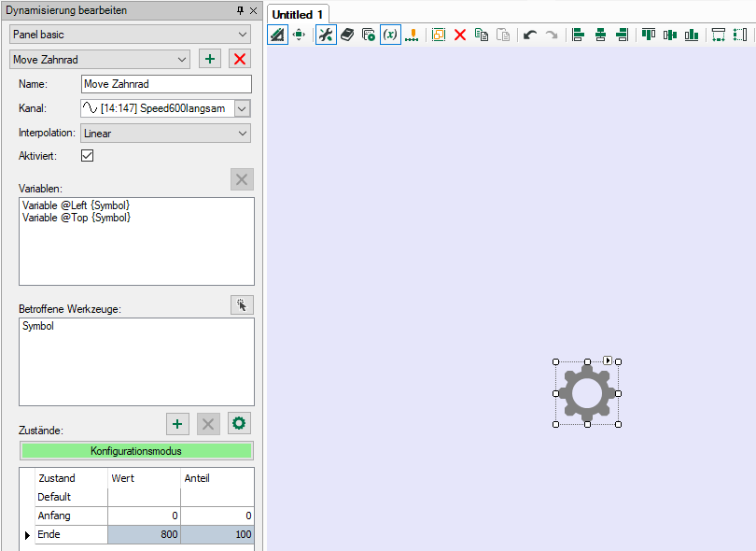The image size is (756, 551).
Task: Click the Zustand column header
Action: point(71,478)
